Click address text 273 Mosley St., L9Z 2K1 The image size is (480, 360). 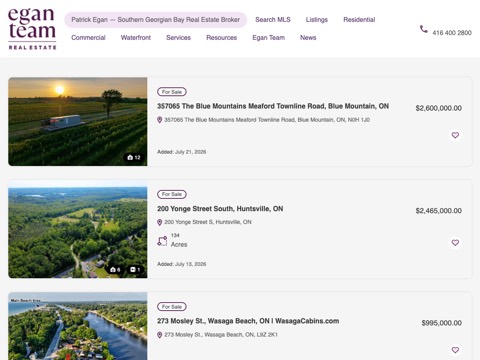(x=221, y=335)
